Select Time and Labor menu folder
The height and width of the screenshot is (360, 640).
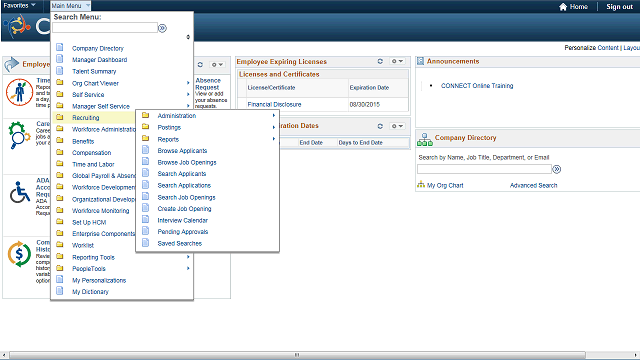coord(93,164)
